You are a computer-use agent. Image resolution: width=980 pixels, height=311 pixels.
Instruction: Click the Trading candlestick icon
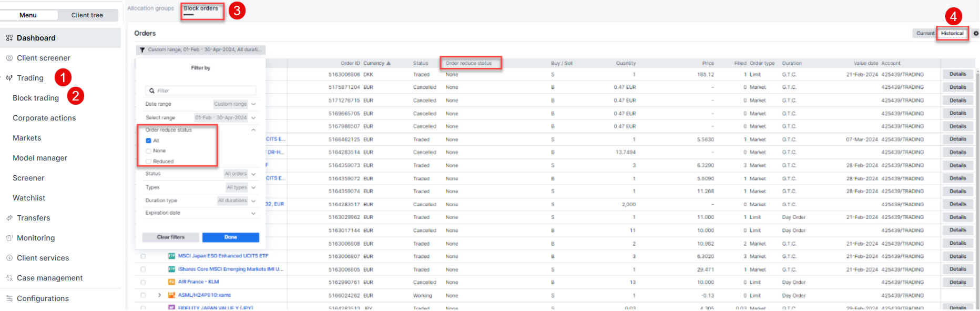click(9, 78)
